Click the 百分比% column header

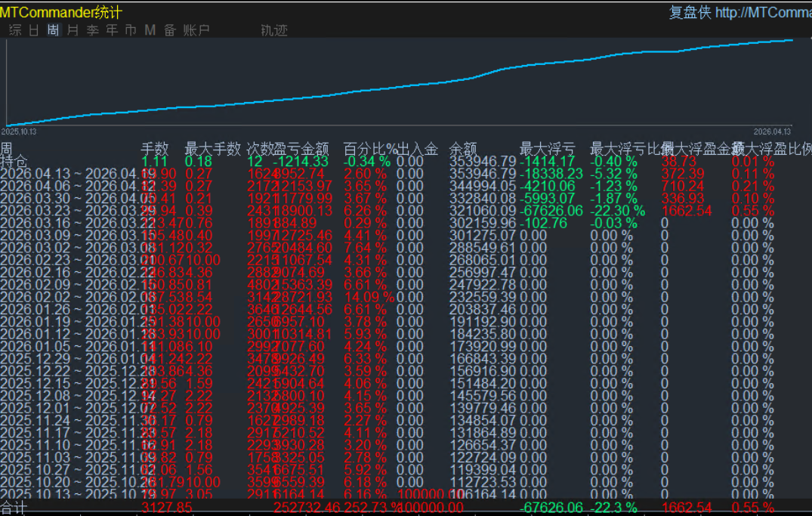tap(370, 149)
